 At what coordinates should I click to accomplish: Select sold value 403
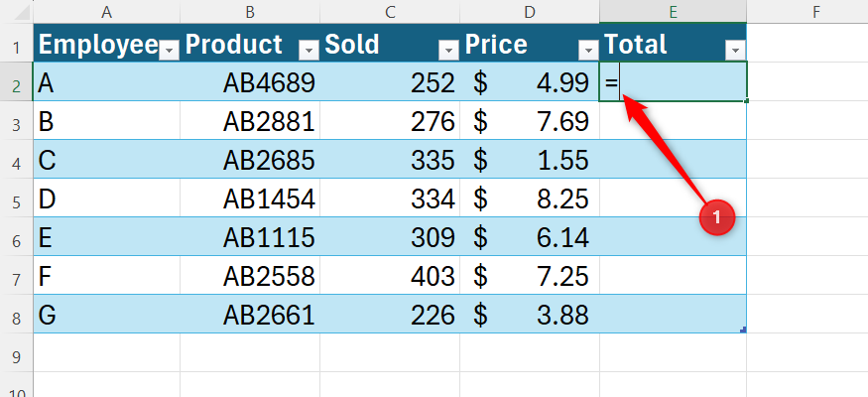pyautogui.click(x=390, y=275)
